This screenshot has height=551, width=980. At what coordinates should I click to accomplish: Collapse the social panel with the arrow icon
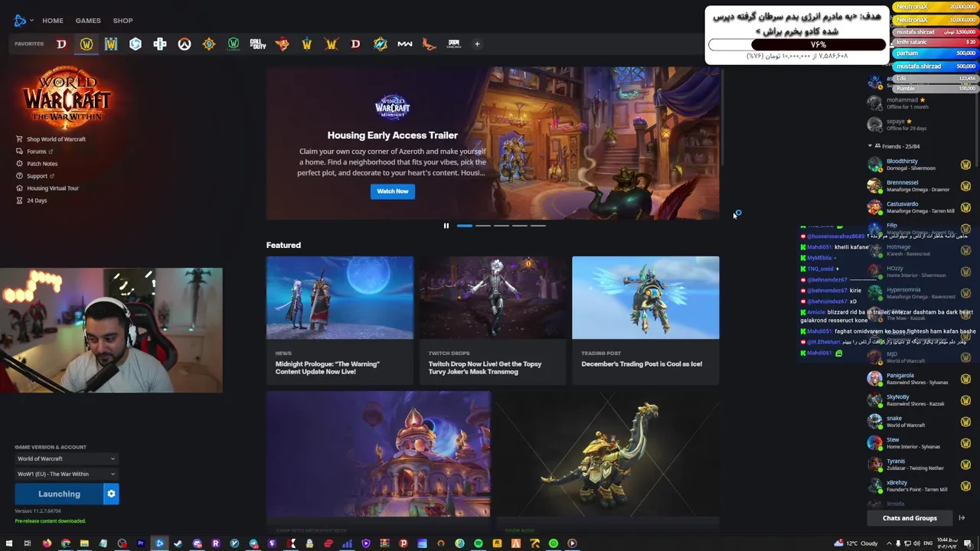tap(962, 518)
